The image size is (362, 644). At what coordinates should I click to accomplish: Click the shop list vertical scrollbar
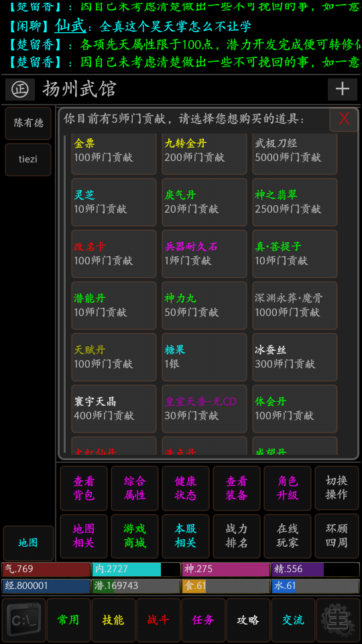(65, 294)
